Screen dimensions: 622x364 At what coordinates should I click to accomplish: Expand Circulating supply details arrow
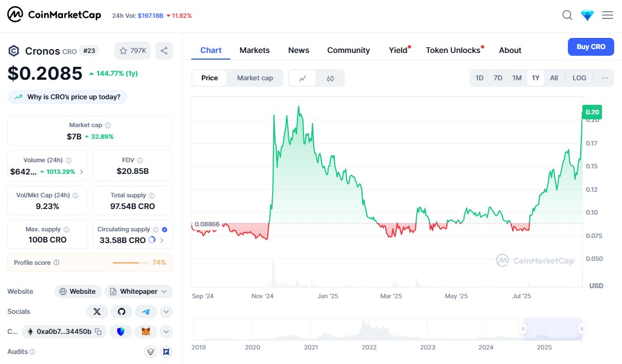[162, 240]
